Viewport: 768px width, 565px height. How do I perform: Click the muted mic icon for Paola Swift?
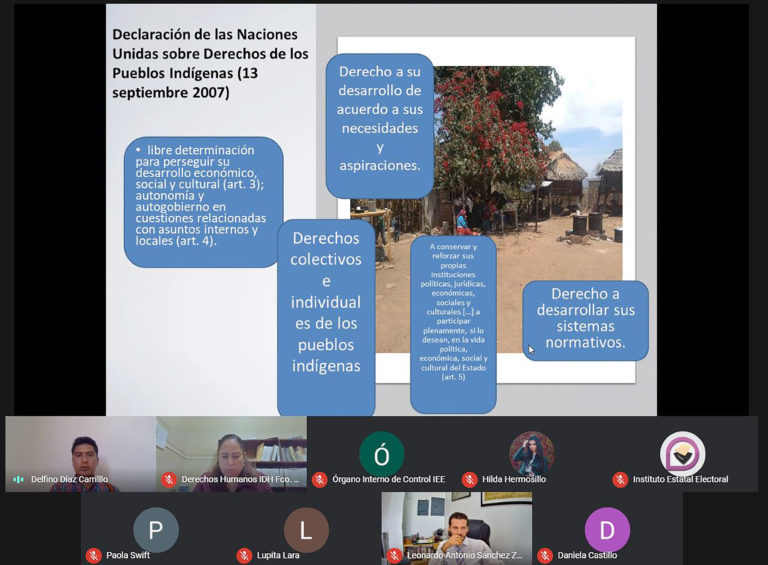click(x=93, y=555)
